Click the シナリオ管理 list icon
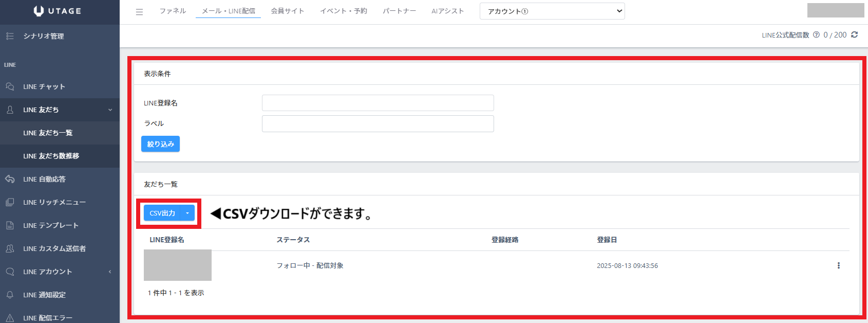Screen dimensions: 868x323 tap(10, 36)
